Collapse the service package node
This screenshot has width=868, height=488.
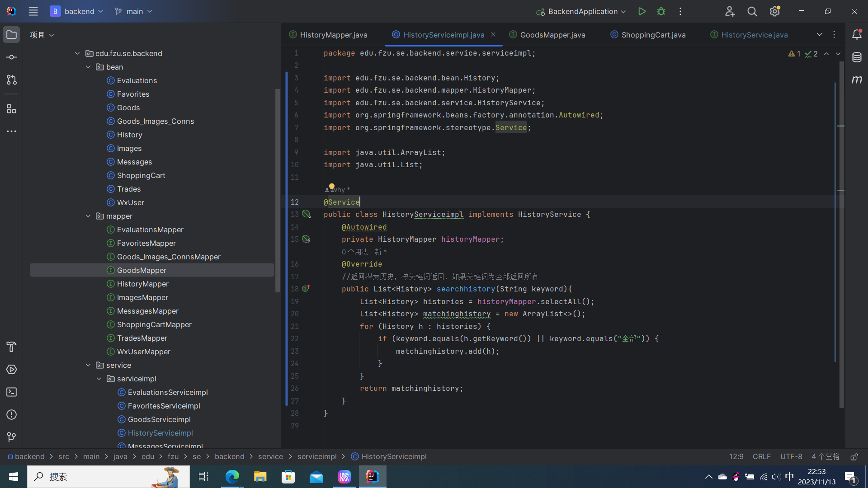click(x=88, y=365)
